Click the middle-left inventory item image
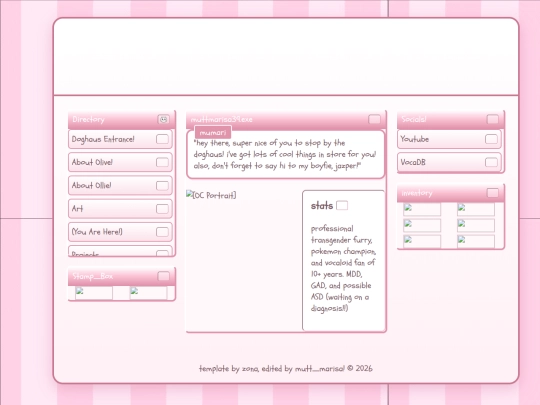 pos(422,225)
